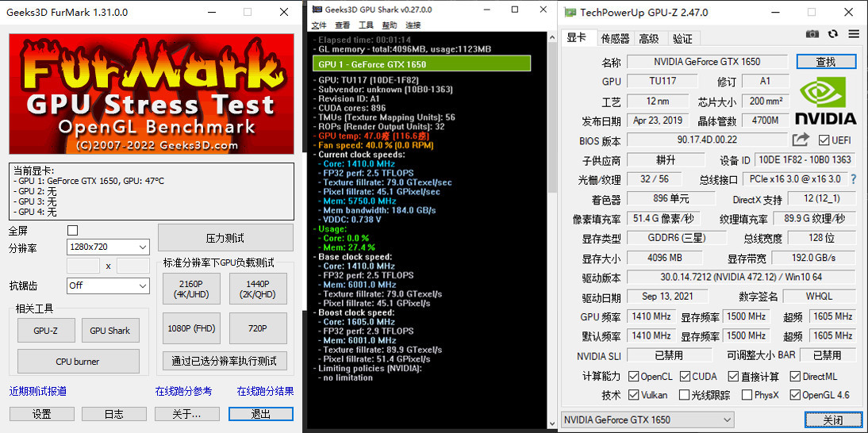This screenshot has height=433, width=868.
Task: Click the 2160P (4K/UHD) preset button
Action: point(191,289)
